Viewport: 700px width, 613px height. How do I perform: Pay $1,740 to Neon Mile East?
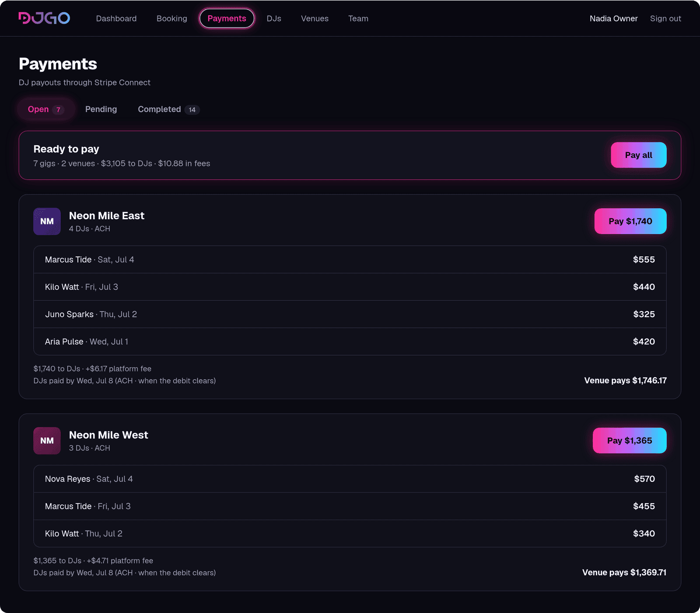[x=630, y=221]
